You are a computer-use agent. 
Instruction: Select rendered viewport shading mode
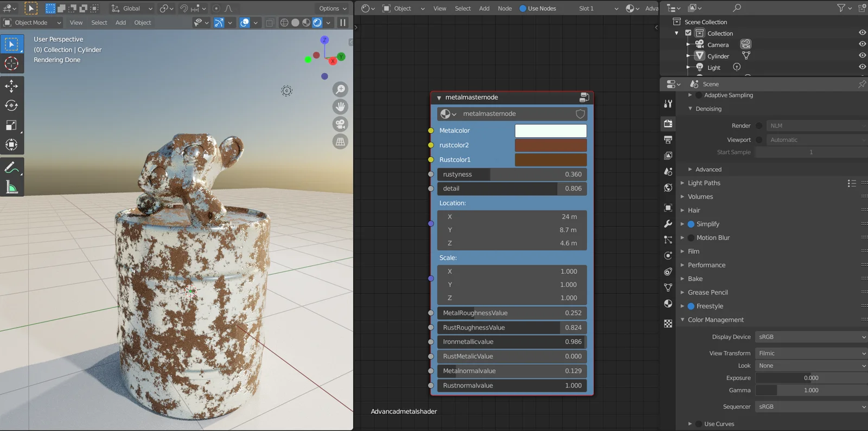coord(317,23)
